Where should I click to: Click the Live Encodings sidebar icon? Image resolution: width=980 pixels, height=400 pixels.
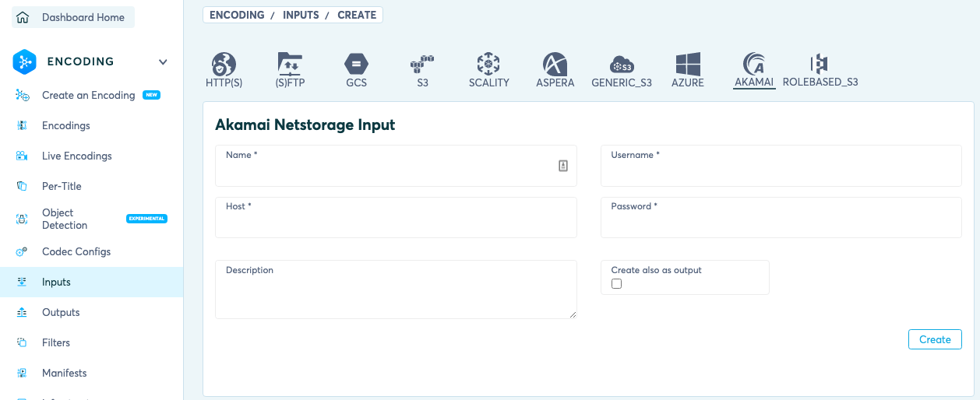click(23, 156)
